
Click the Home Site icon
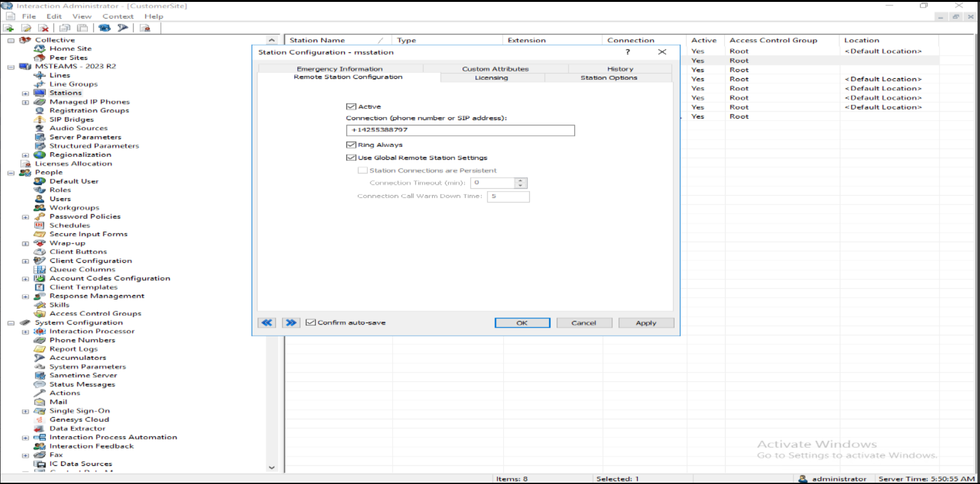coord(40,49)
